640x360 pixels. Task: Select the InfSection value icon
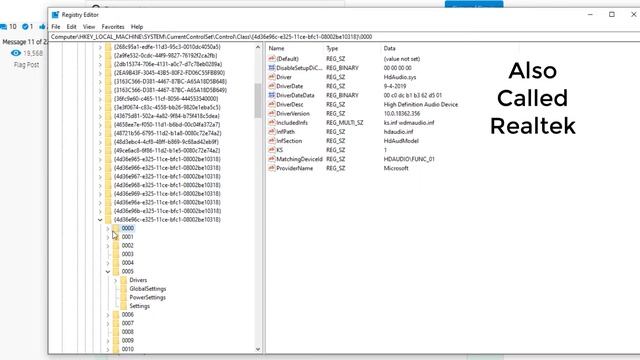point(272,140)
